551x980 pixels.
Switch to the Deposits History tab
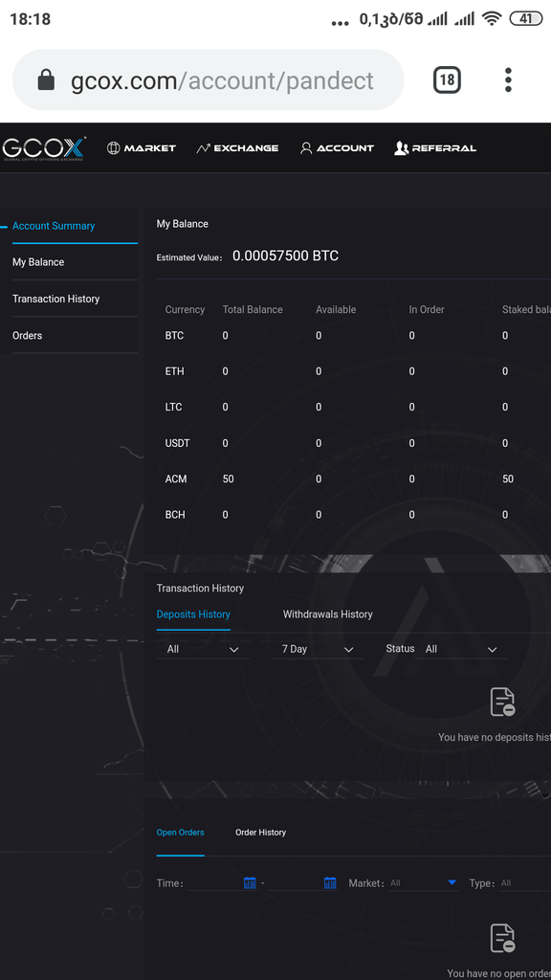point(193,614)
